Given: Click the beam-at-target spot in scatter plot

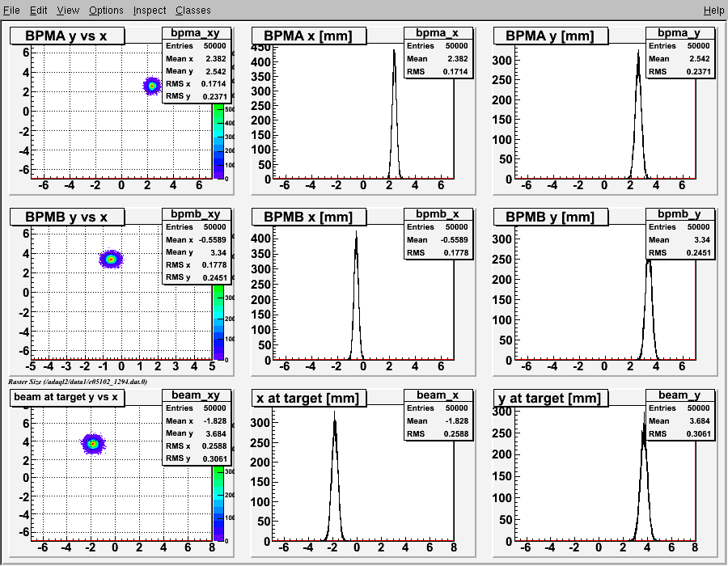Looking at the screenshot, I should coord(93,444).
